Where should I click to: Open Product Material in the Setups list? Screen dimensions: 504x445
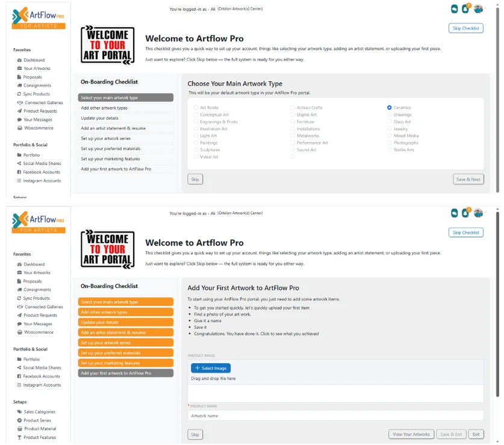click(x=40, y=429)
